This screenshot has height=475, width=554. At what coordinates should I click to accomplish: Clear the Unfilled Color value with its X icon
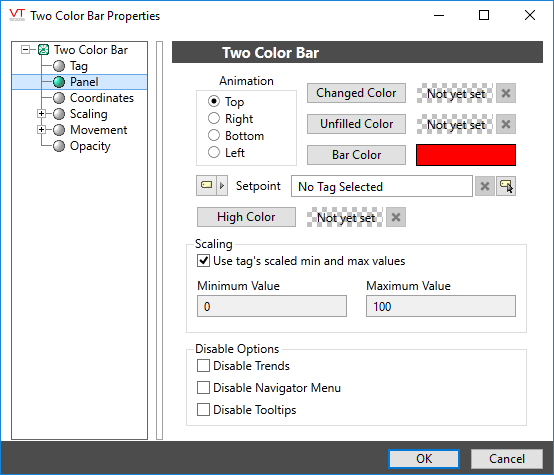tap(506, 124)
